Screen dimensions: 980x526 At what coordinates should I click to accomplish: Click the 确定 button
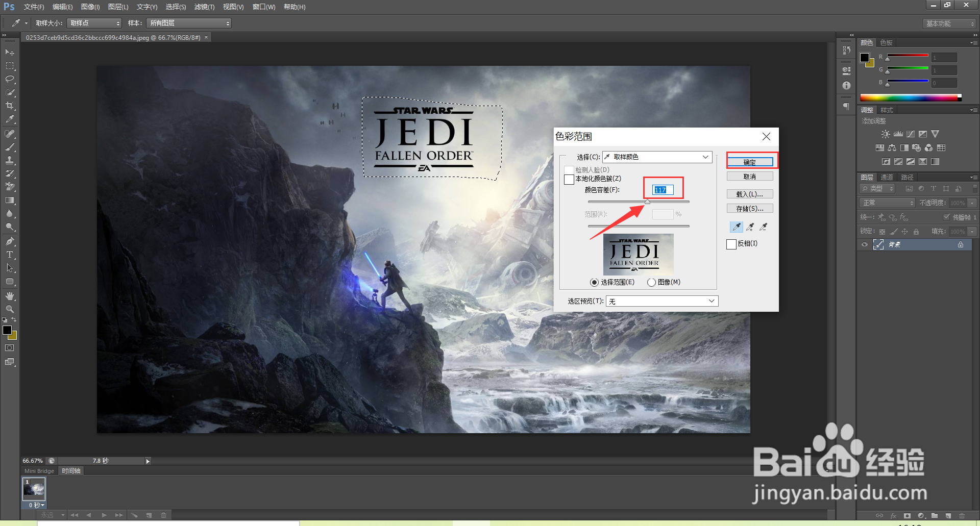750,162
